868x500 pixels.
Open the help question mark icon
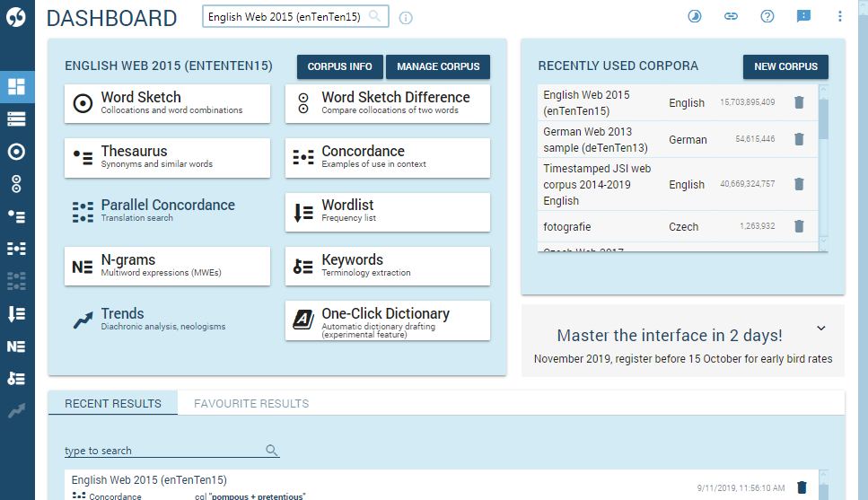point(767,17)
